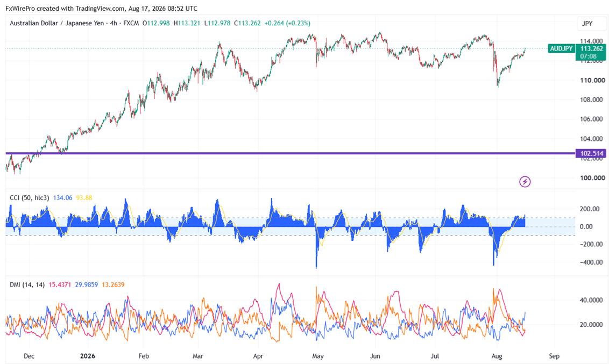Click the 106.000 price axis label

click(x=592, y=119)
